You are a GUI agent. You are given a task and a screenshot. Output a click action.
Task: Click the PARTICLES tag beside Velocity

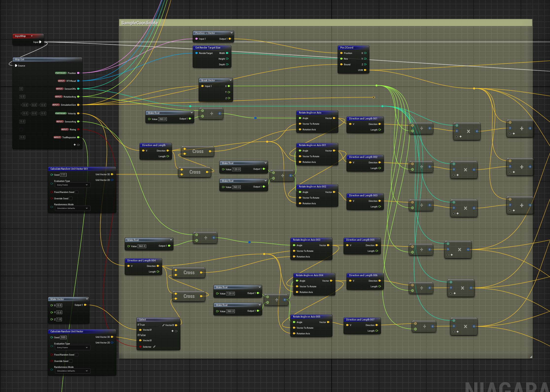pos(61,114)
